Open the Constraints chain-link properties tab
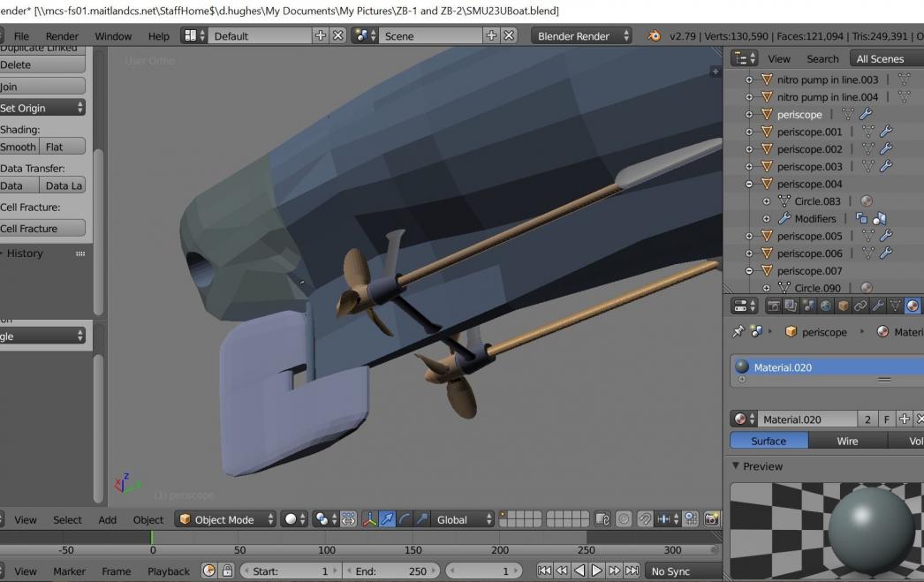The image size is (924, 582). point(860,306)
